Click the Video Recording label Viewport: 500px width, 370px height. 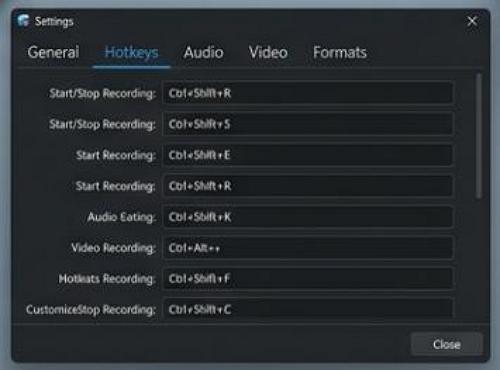point(113,248)
